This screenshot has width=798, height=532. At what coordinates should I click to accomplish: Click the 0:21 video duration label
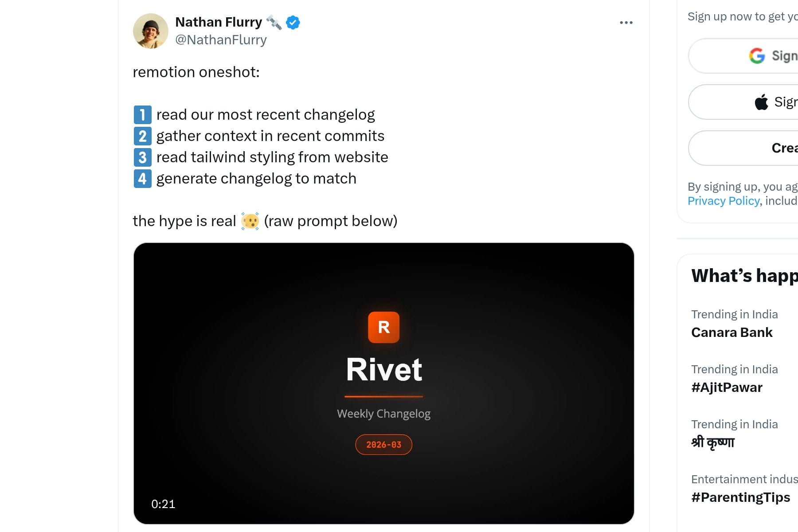tap(163, 504)
